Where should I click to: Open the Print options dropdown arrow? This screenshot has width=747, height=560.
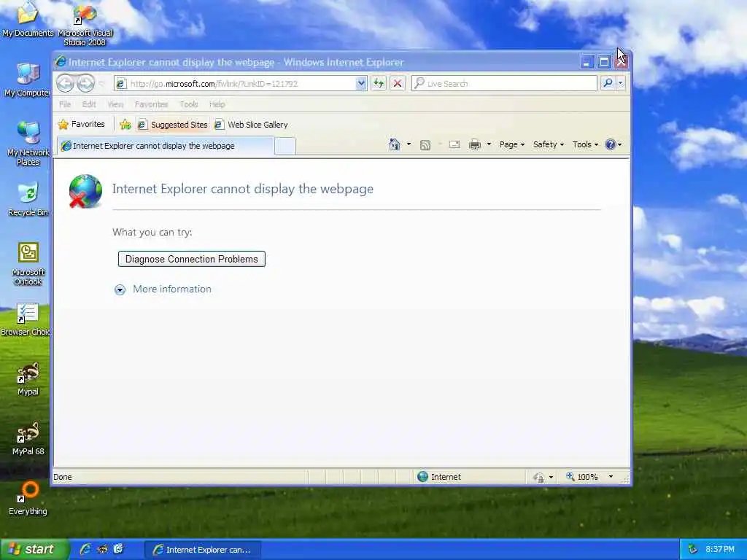[x=489, y=144]
